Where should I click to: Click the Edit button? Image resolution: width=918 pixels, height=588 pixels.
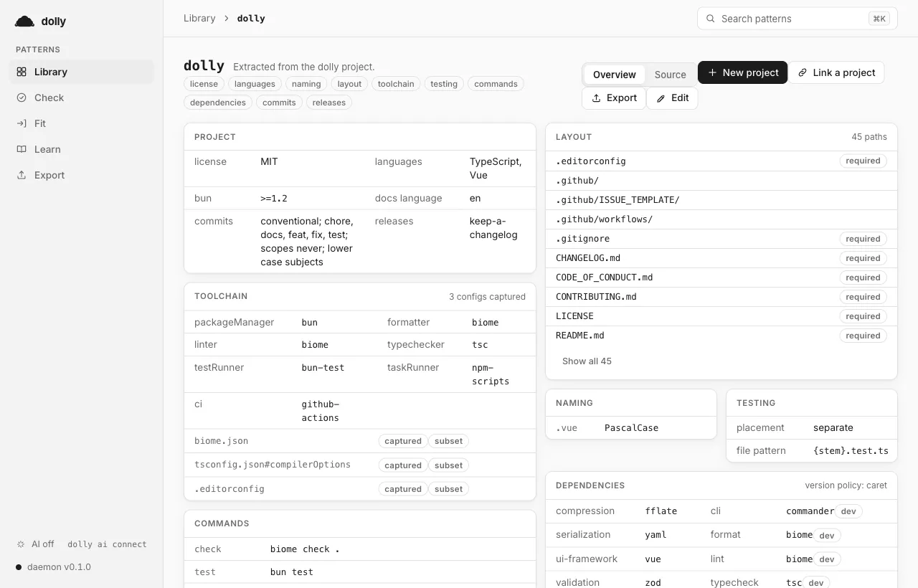pos(673,98)
